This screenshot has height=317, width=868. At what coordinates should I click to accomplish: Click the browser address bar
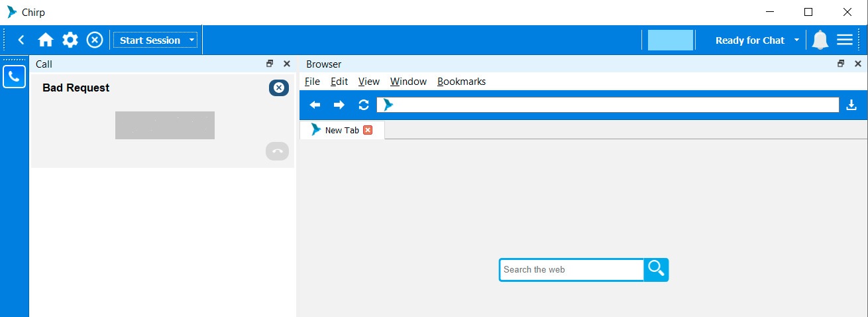tap(608, 105)
